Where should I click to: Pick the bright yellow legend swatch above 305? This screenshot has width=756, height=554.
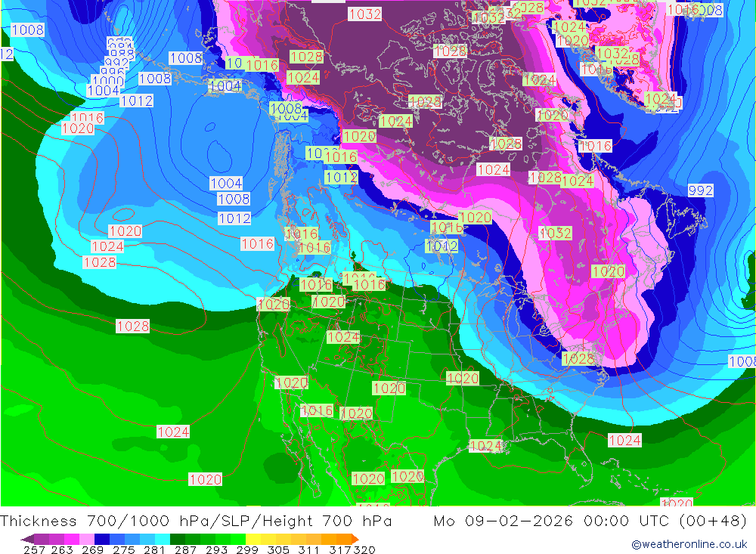tap(253, 539)
